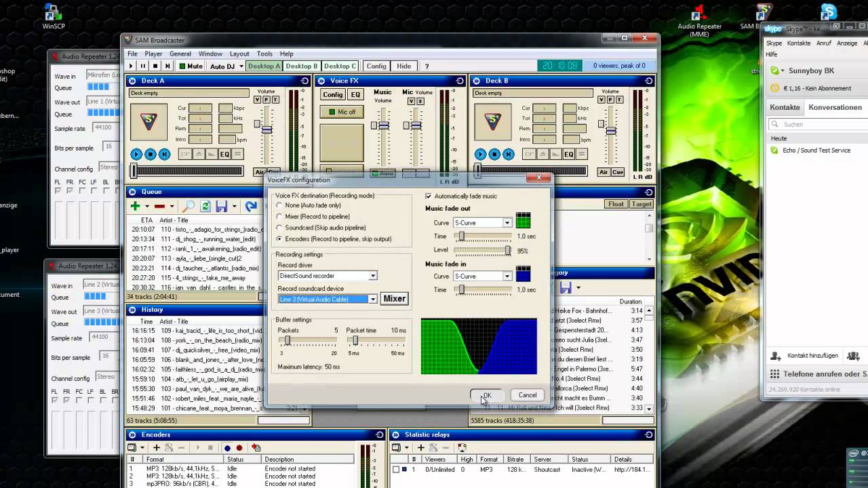Screen dimensions: 868x488
Task: Switch to Desktop C tab
Action: [x=340, y=66]
